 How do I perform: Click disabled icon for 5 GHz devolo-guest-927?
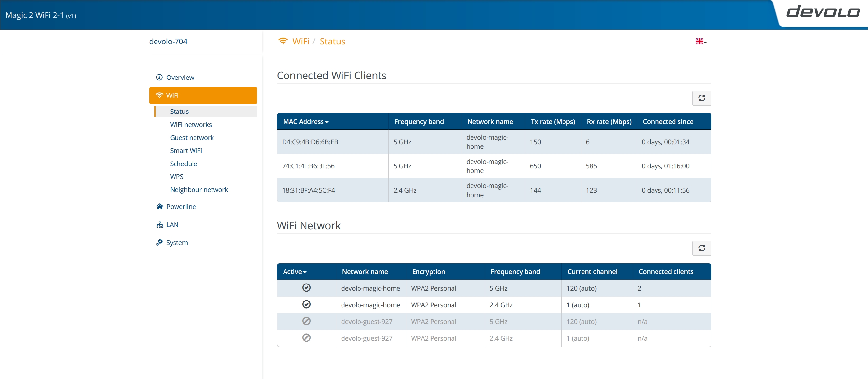[306, 321]
